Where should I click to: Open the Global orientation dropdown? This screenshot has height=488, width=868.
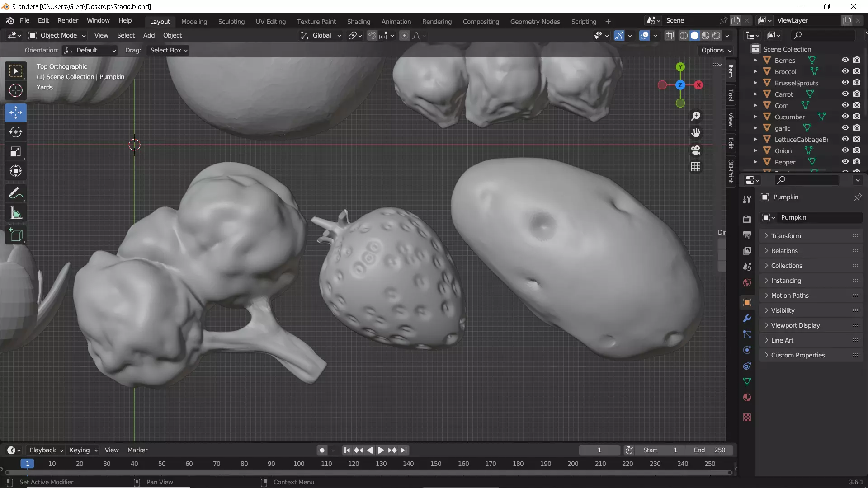click(x=321, y=35)
